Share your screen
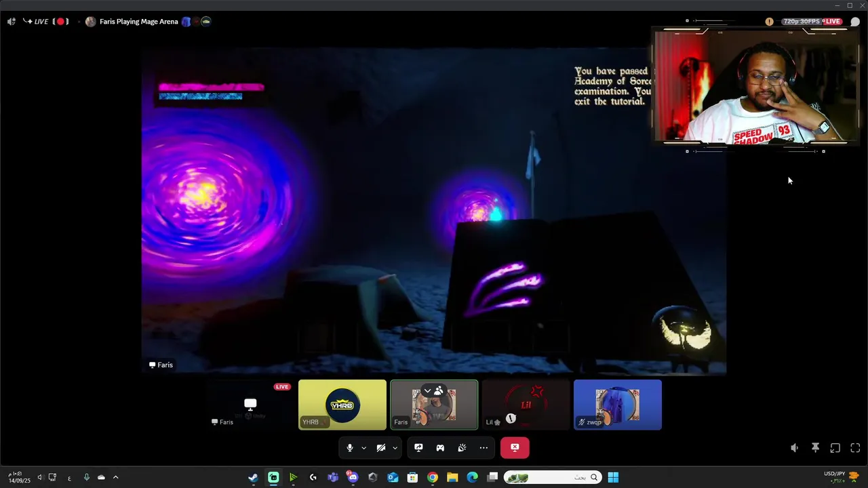868x488 pixels. point(418,448)
